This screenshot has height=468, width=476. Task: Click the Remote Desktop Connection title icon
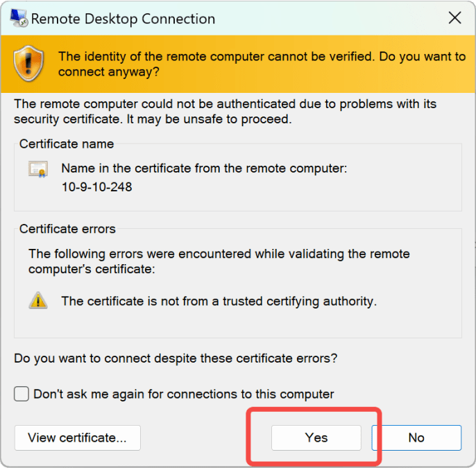(19, 18)
